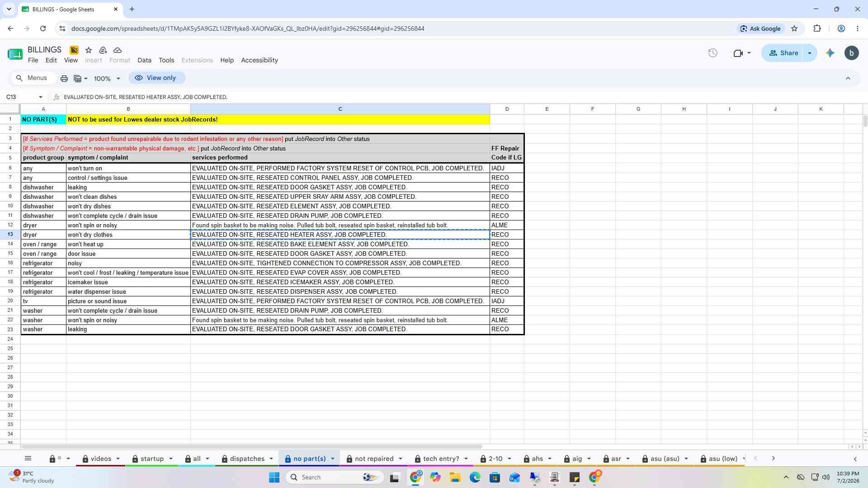Expand the 100% zoom dropdown
868x488 pixels.
coord(107,78)
